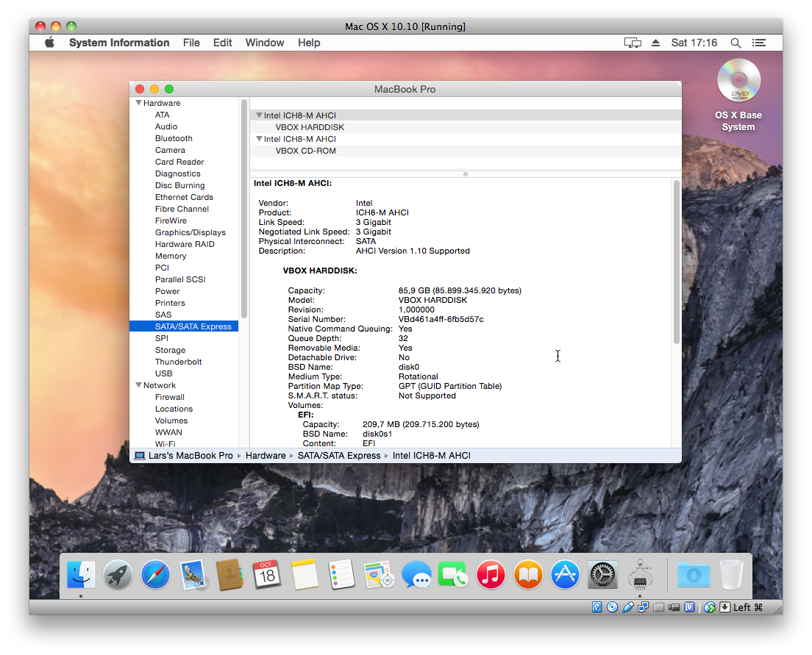
Task: Open Notification Center list icon
Action: 758,43
